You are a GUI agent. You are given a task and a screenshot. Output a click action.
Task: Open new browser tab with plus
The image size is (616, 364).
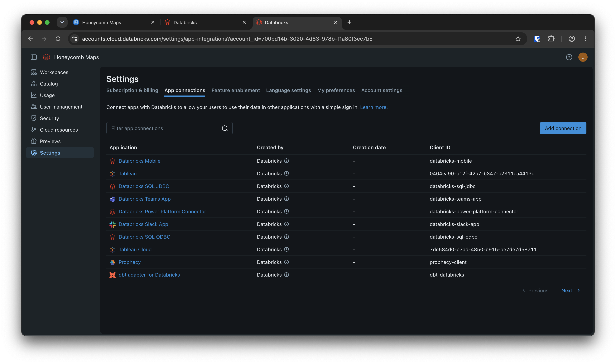(349, 22)
